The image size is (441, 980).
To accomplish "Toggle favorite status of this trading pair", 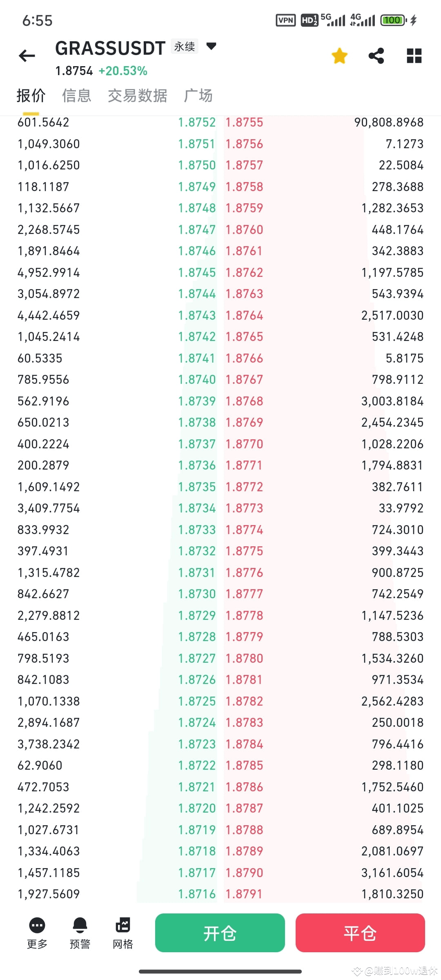I will click(x=339, y=56).
